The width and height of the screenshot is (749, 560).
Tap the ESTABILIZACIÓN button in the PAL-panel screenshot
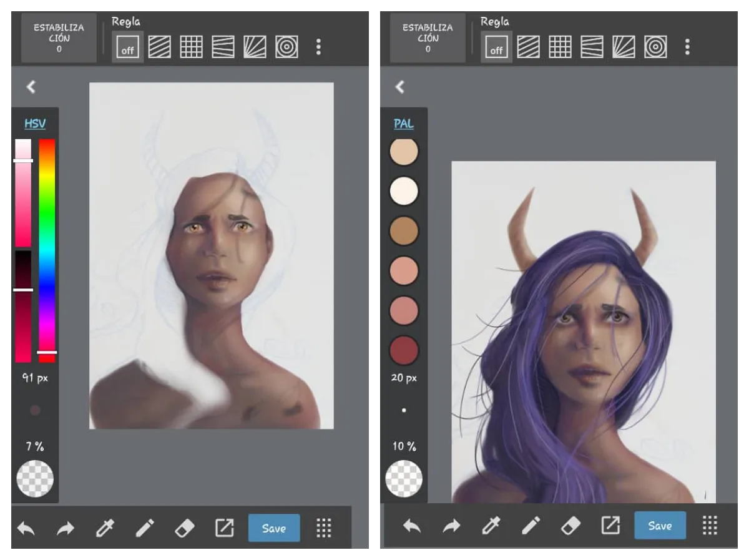(x=428, y=38)
